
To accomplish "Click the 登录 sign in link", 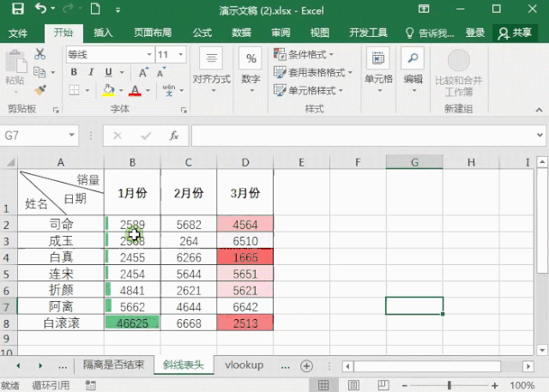I will [474, 33].
